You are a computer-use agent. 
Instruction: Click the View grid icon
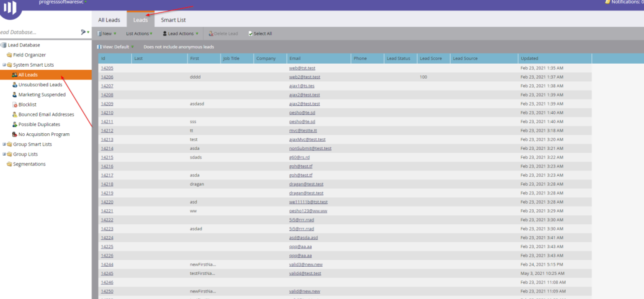(99, 47)
